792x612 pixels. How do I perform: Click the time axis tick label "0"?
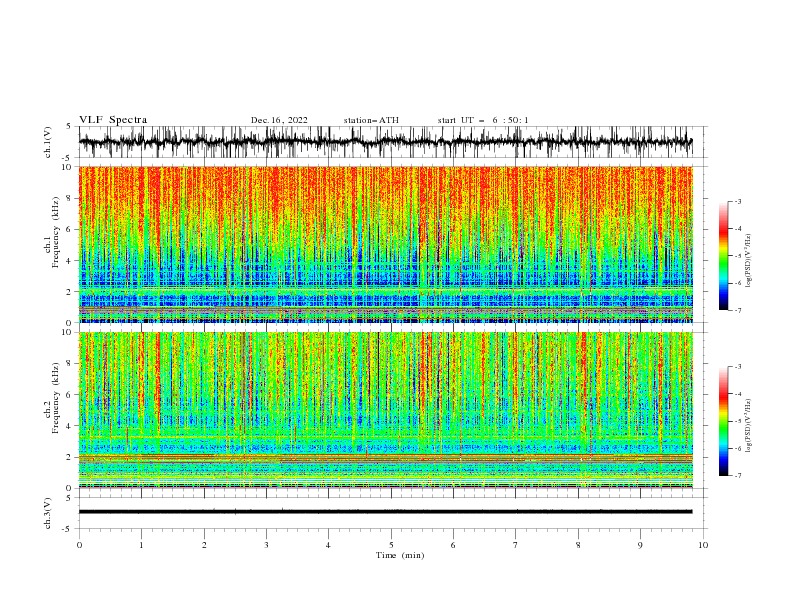click(79, 545)
